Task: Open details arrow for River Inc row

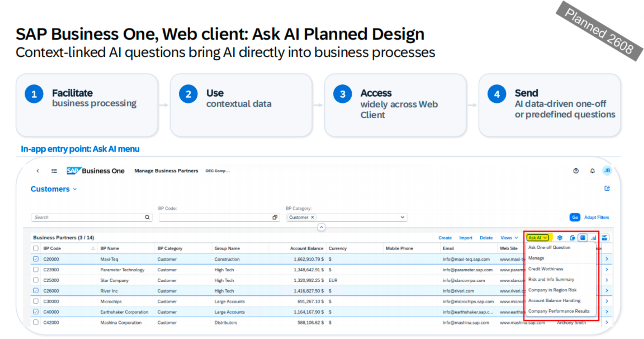Action: click(607, 291)
